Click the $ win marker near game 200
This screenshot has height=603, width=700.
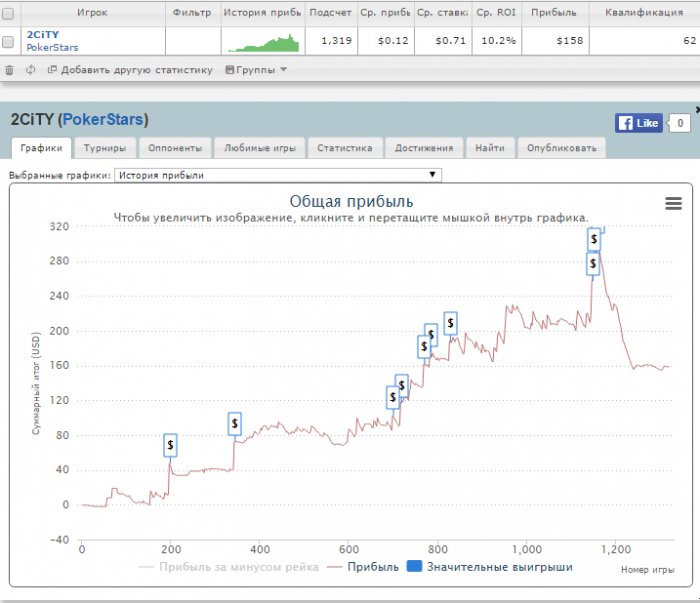[170, 445]
